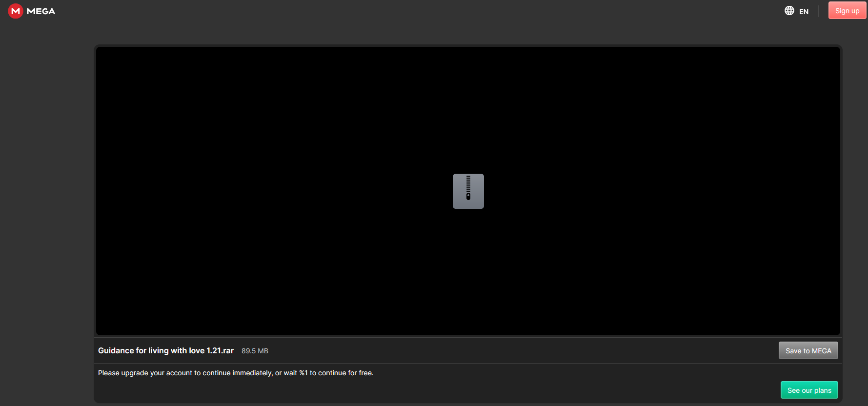Click the 1.21.rar extension in the file name
868x406 pixels.
220,350
